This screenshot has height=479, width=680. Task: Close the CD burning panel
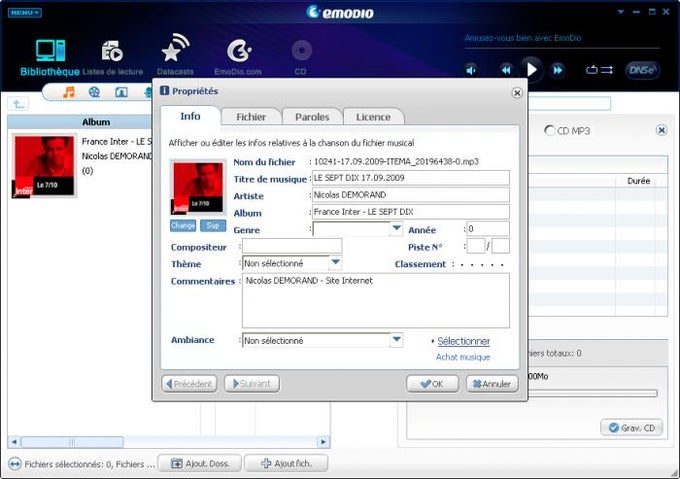[x=661, y=130]
